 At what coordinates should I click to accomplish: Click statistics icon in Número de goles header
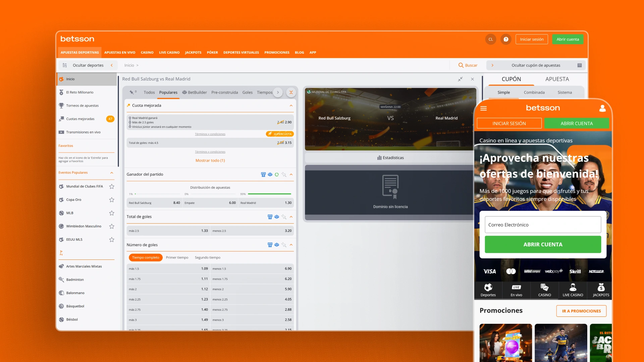click(x=270, y=245)
